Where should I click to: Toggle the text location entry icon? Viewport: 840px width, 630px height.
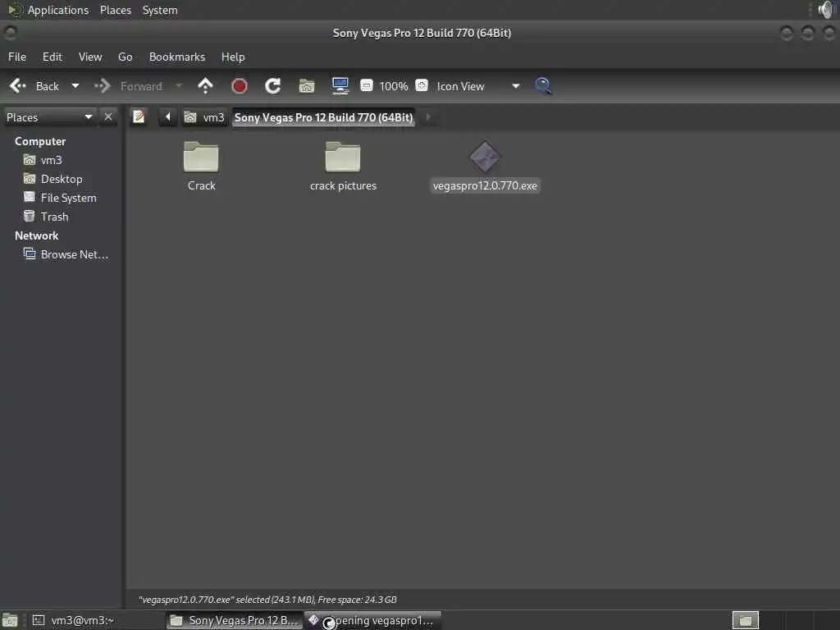[x=139, y=116]
